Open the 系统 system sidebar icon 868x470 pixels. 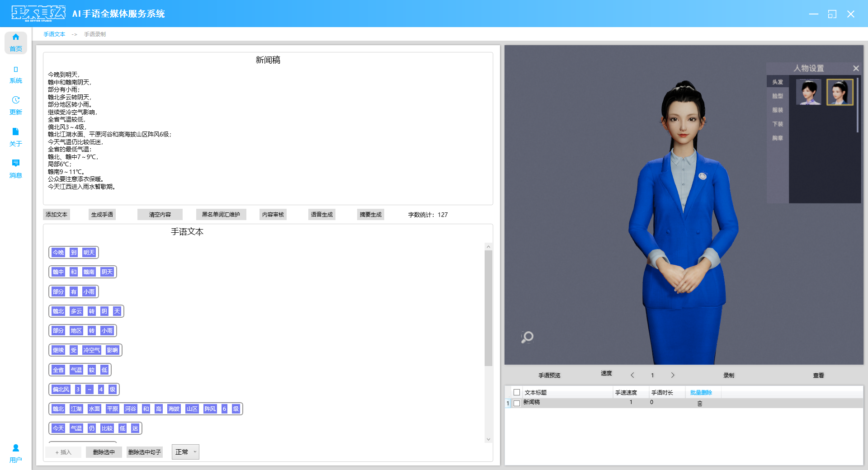(16, 75)
